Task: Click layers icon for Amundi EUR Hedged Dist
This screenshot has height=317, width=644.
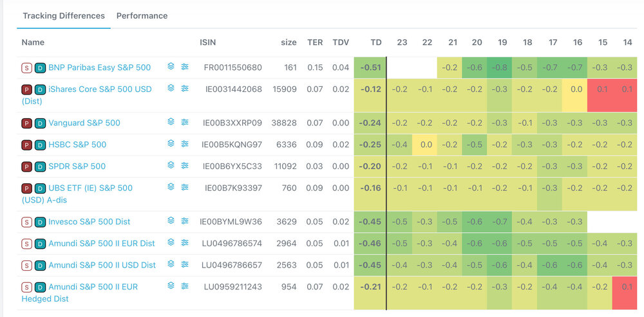Action: tap(171, 286)
